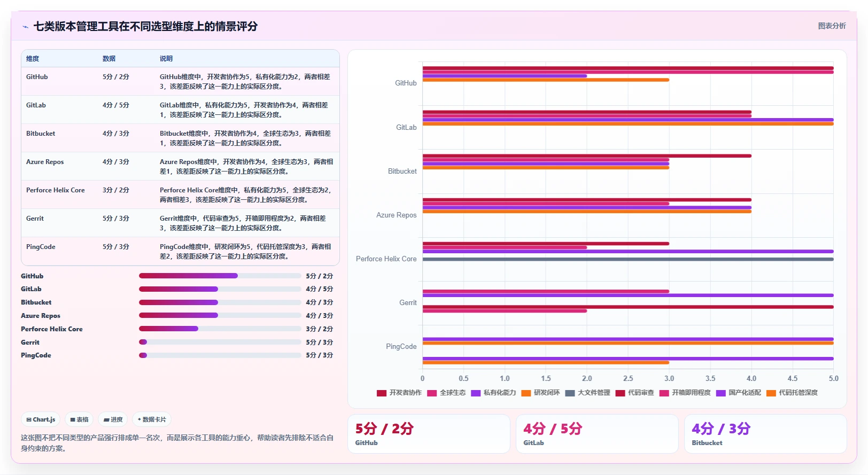
Task: Toggle the 代码审查 legend entry
Action: (634, 393)
